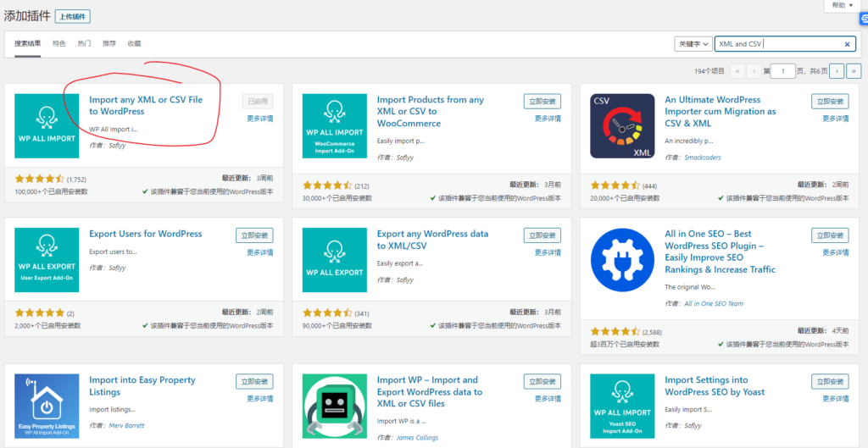Open the 关键字 search type dropdown
Image resolution: width=868 pixels, height=448 pixels.
(x=693, y=44)
